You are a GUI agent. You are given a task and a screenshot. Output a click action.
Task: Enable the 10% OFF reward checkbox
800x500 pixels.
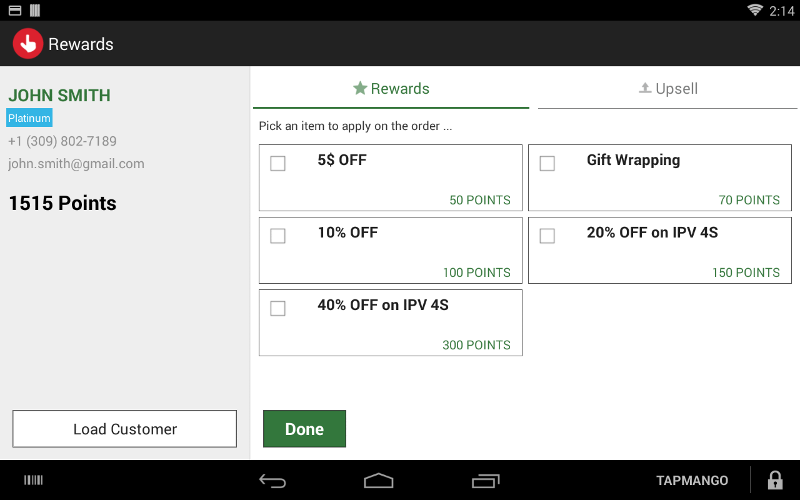(x=278, y=236)
